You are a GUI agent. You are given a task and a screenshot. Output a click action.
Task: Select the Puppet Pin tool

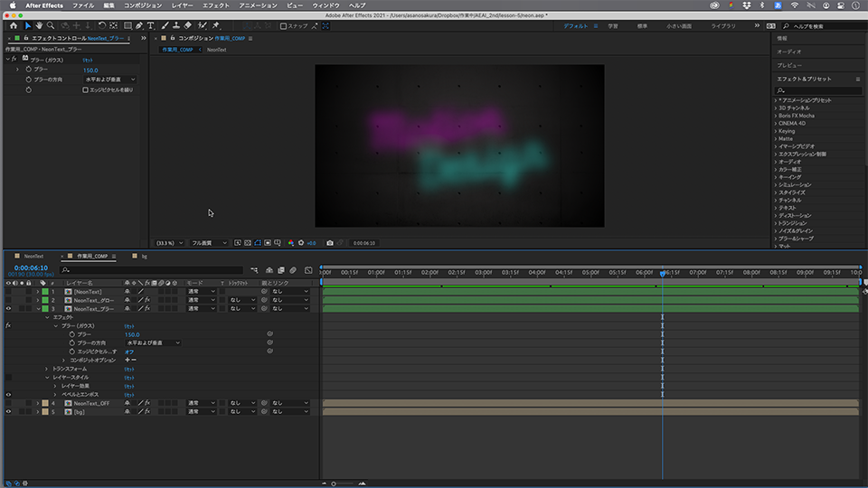(216, 25)
